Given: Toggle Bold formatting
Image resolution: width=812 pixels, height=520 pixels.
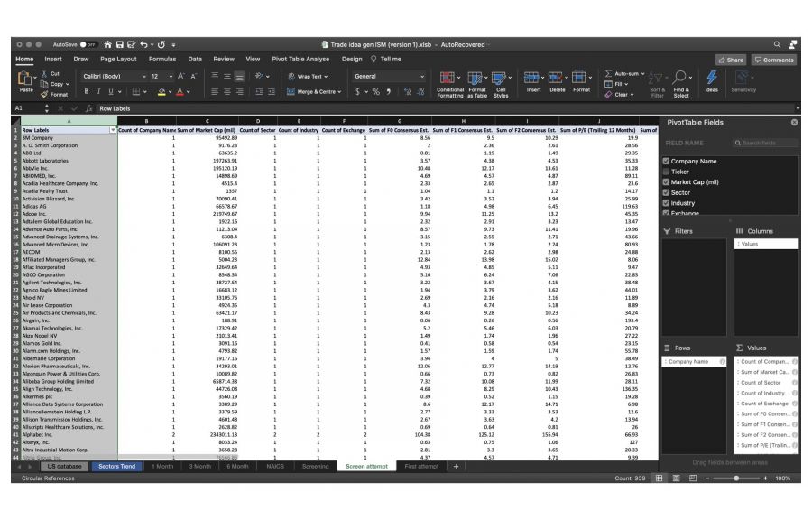Looking at the screenshot, I should [x=87, y=92].
